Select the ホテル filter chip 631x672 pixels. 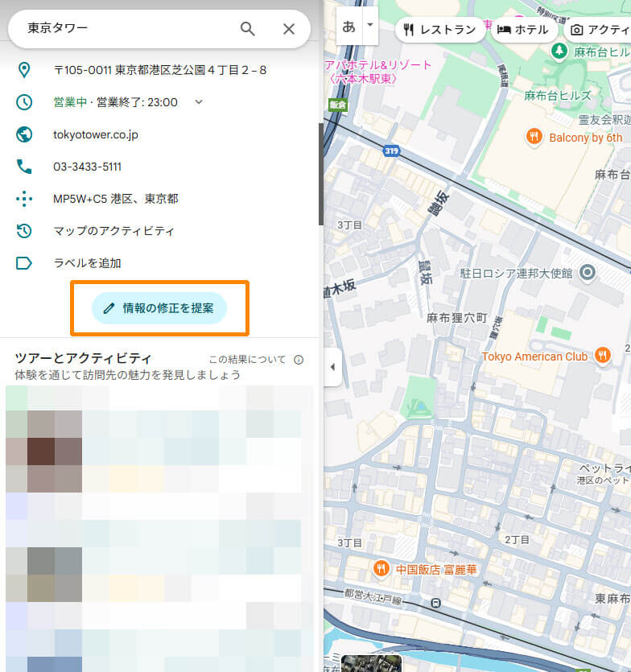pos(523,30)
